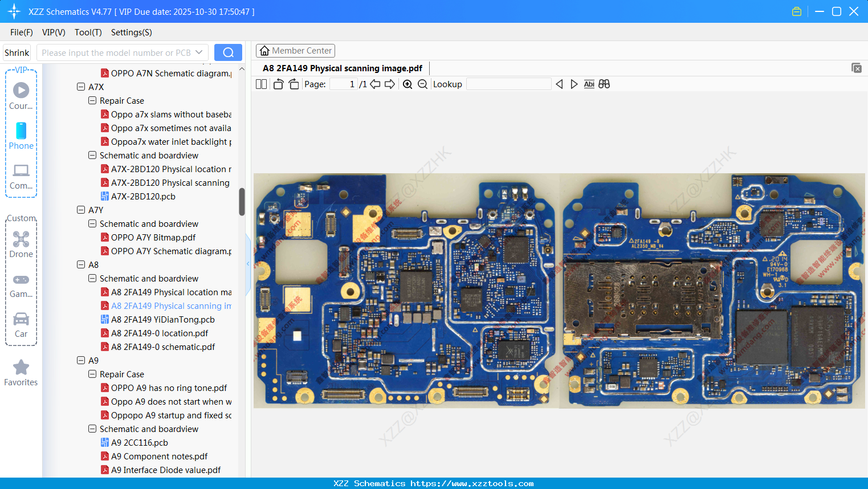The image size is (868, 489).
Task: Toggle the split page view icon
Action: pyautogui.click(x=262, y=84)
